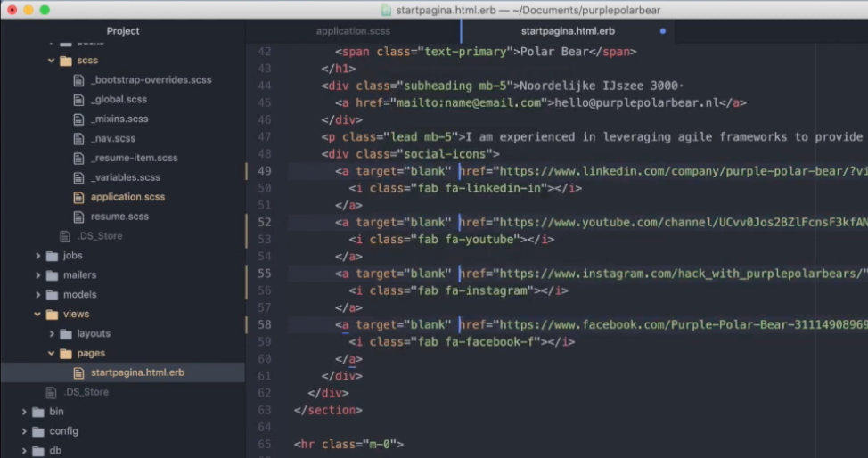Viewport: 868px width, 458px height.
Task: Collapse the pages folder chevron
Action: point(51,354)
